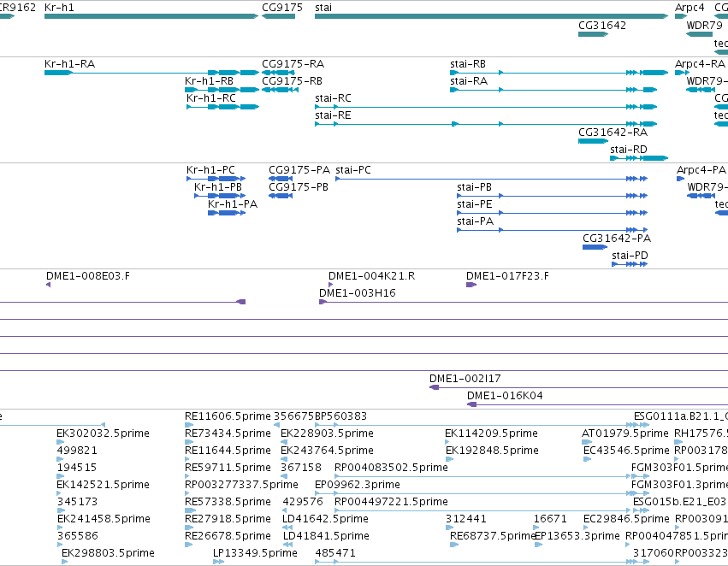Click BAC clone DME1-003H16

[x=524, y=302]
